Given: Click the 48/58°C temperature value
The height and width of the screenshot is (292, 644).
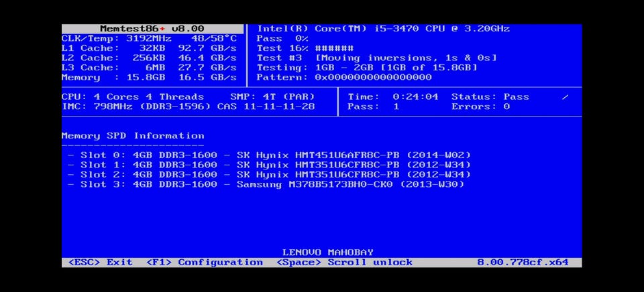Looking at the screenshot, I should tap(214, 39).
